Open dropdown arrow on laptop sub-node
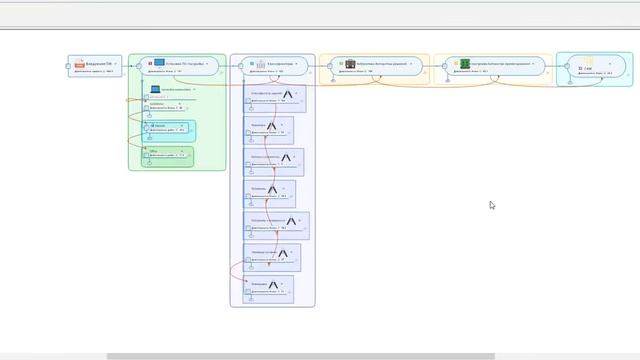The image size is (640, 360). [194, 89]
